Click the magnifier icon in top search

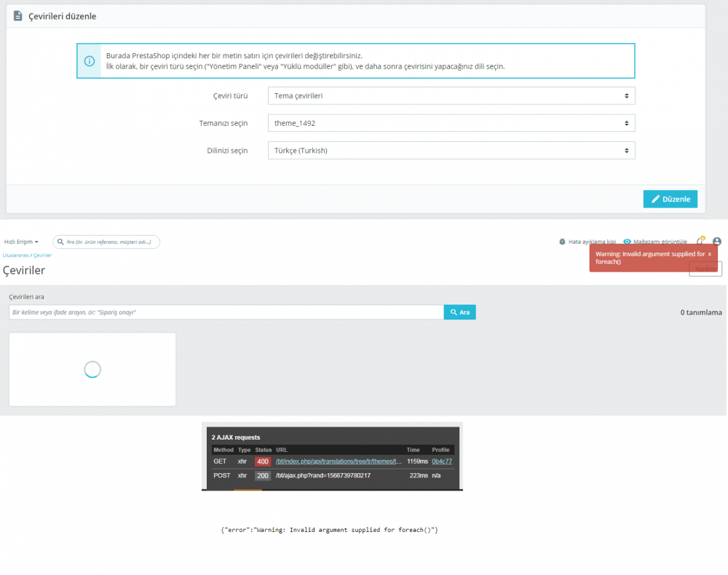[x=60, y=242]
